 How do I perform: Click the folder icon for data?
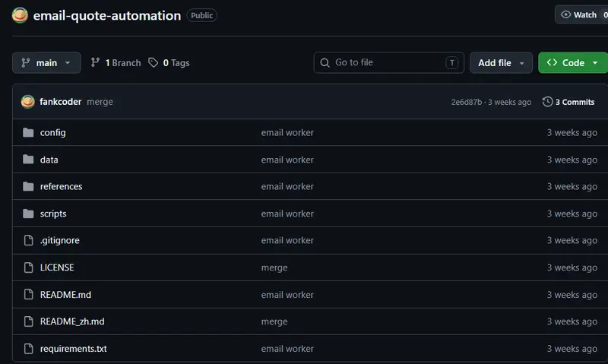[x=28, y=160]
